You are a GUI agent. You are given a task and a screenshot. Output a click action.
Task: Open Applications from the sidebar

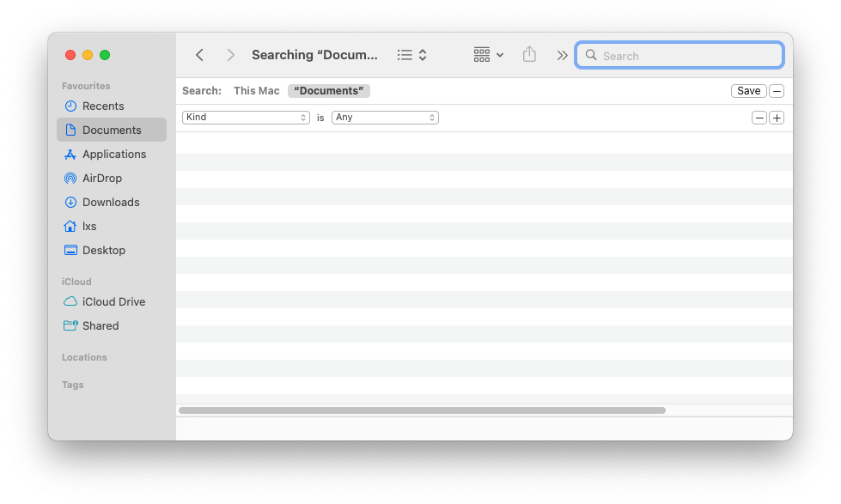(x=113, y=154)
